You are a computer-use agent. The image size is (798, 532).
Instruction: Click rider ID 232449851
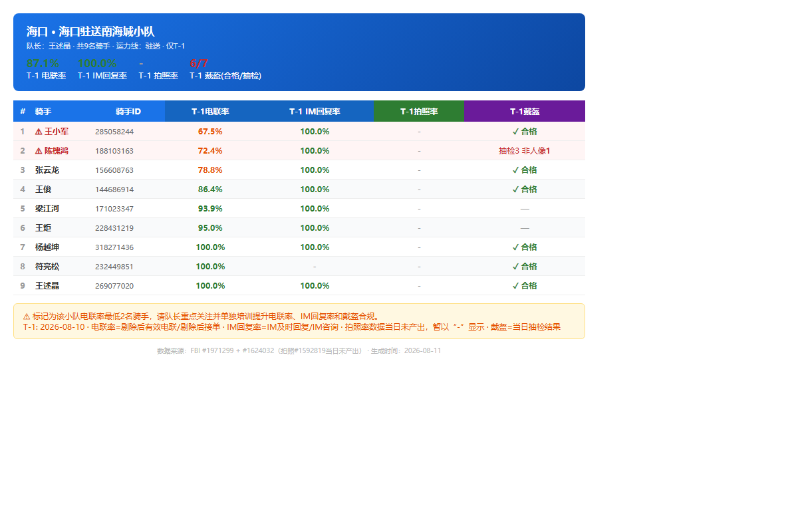(x=114, y=267)
